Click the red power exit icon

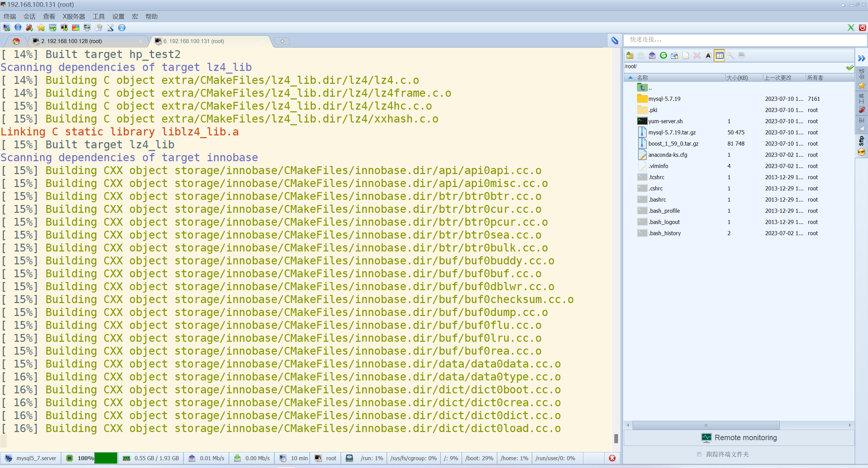[862, 27]
